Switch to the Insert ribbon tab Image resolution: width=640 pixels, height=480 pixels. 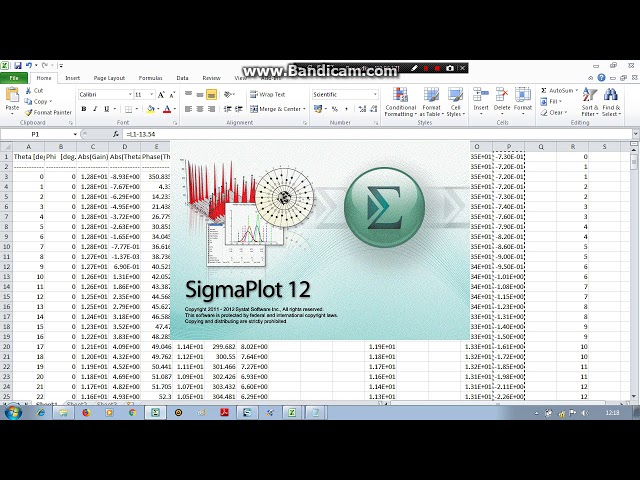point(73,78)
